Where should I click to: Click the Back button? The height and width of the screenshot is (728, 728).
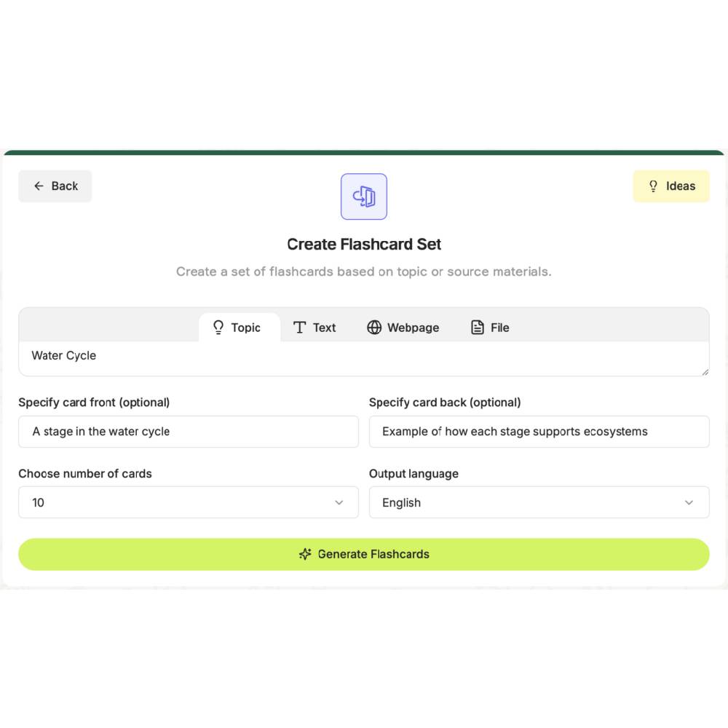(x=55, y=186)
